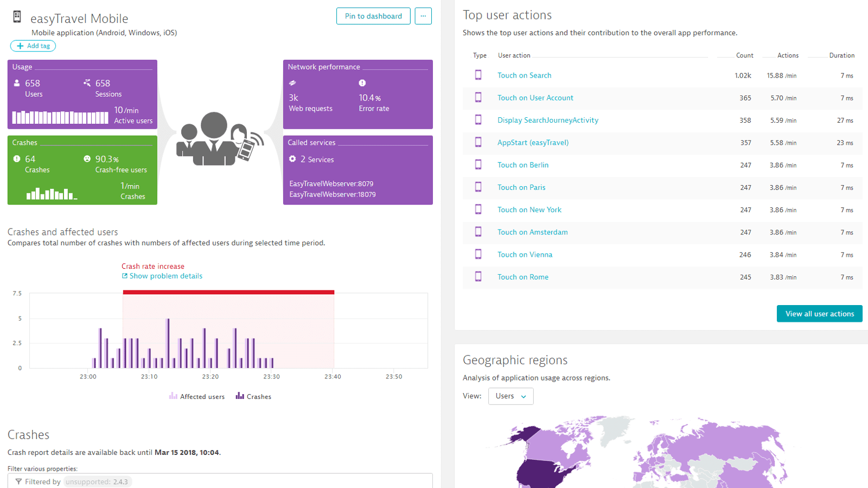Screen dimensions: 868x488
Task: Sort table by Actions column header
Action: pos(788,55)
